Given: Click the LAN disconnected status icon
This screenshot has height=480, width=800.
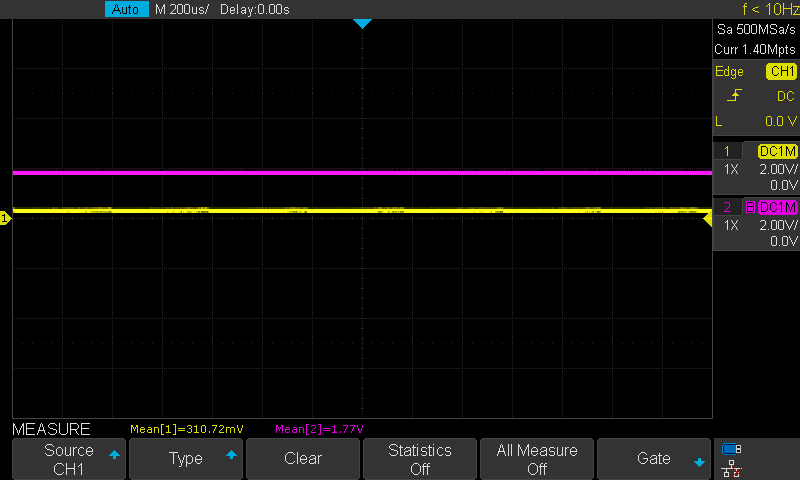Looking at the screenshot, I should coord(732,469).
